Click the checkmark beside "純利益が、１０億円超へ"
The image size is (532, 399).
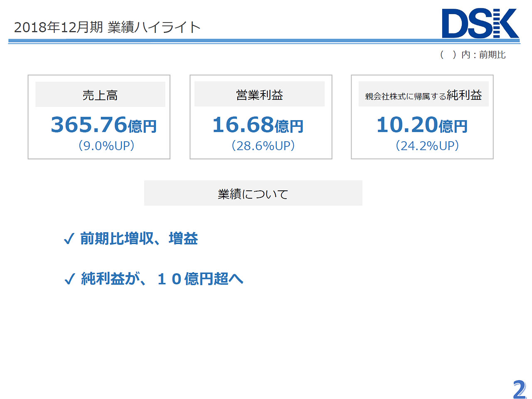point(70,279)
